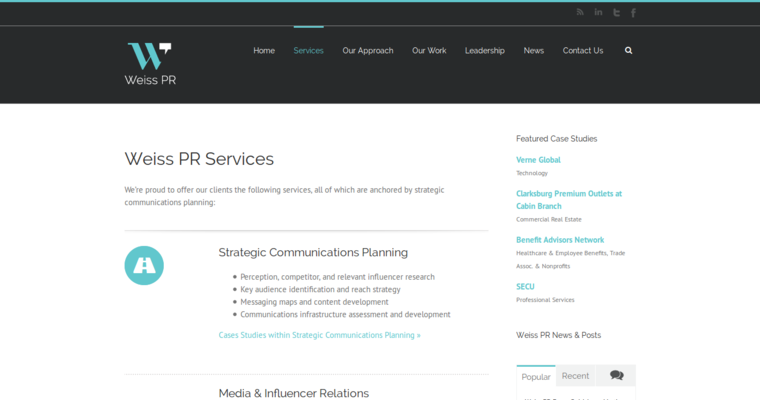Viewport: 760px width, 400px height.
Task: Open the Our Work menu item
Action: click(429, 50)
